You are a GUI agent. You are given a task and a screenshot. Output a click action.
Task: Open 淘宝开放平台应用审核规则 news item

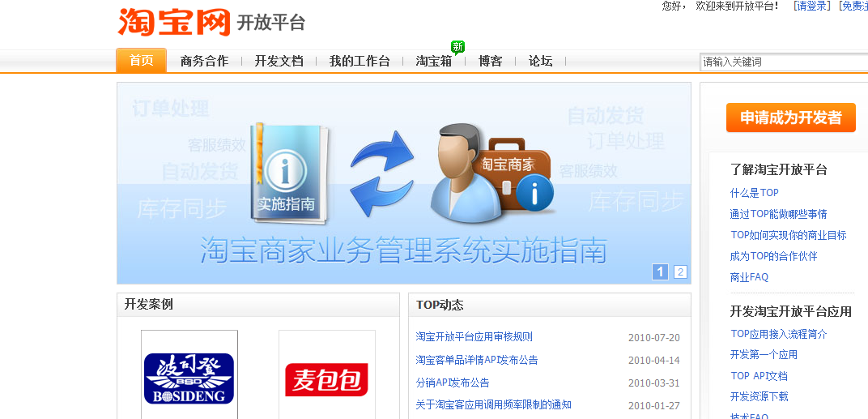[x=474, y=336]
